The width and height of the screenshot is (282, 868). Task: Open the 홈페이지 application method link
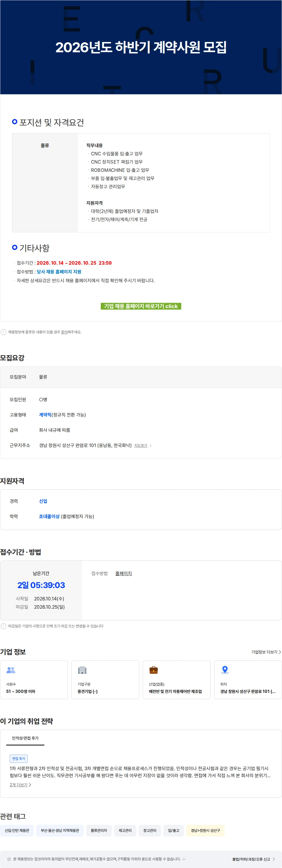pyautogui.click(x=123, y=573)
